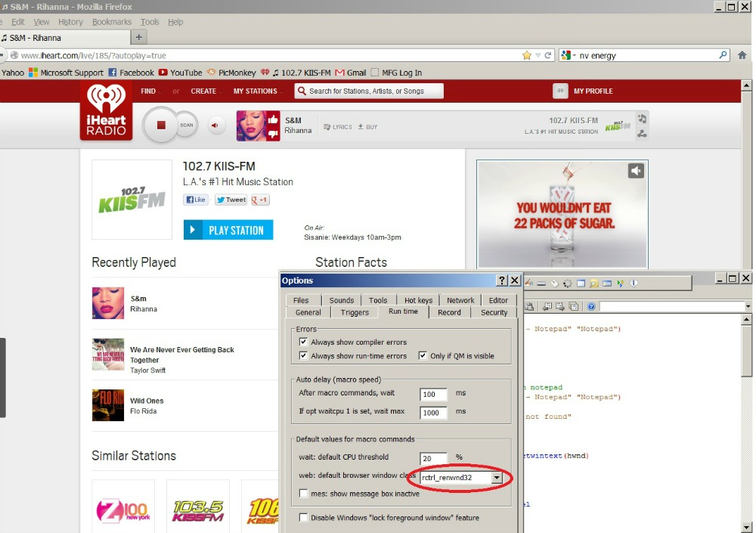Expand the default browser window class dropdown
This screenshot has height=533, width=756.
pos(497,478)
